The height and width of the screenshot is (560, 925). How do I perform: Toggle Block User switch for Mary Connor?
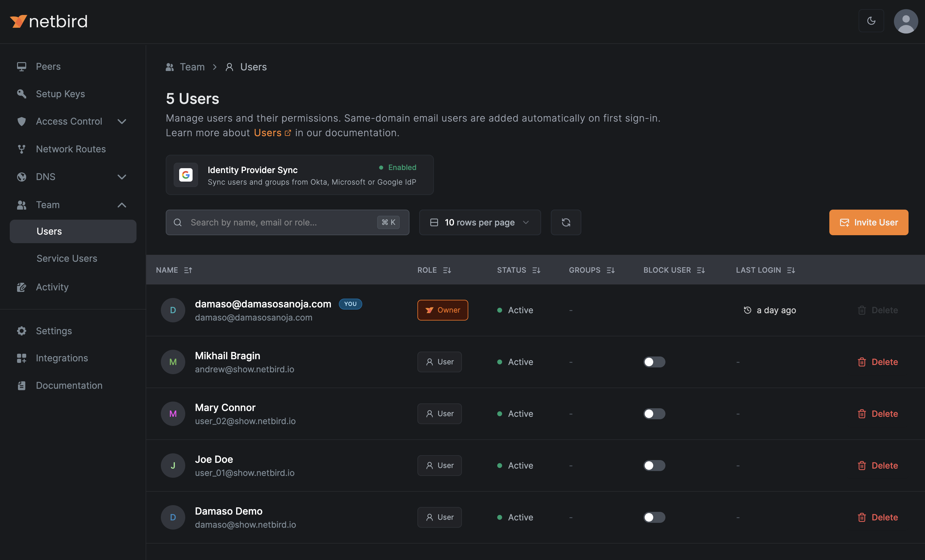[x=654, y=413]
